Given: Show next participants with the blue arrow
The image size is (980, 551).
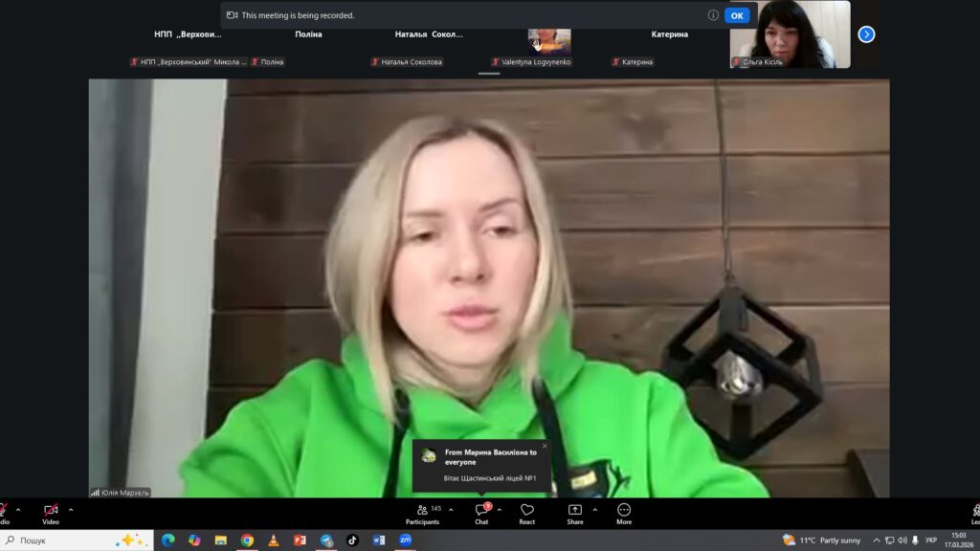Looking at the screenshot, I should pos(866,34).
